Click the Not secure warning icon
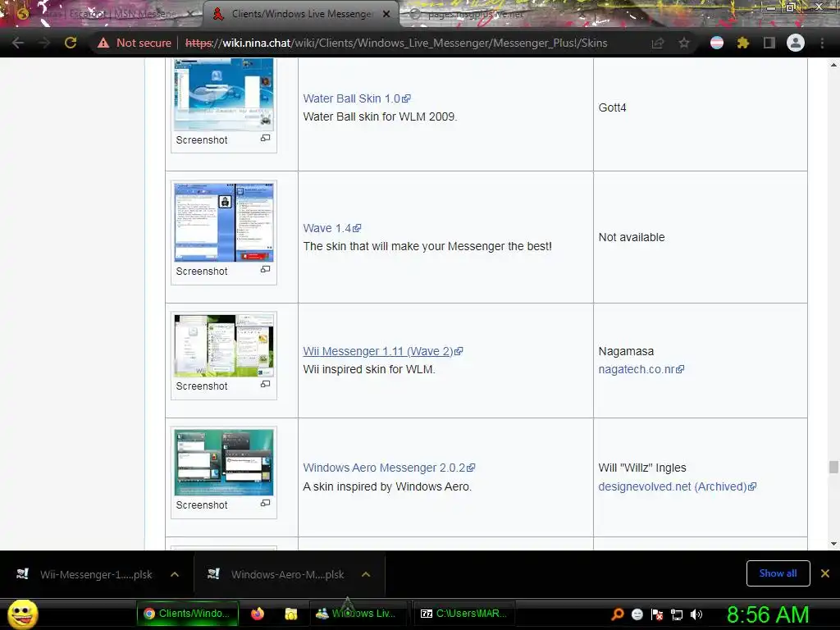The width and height of the screenshot is (840, 630). 103,43
